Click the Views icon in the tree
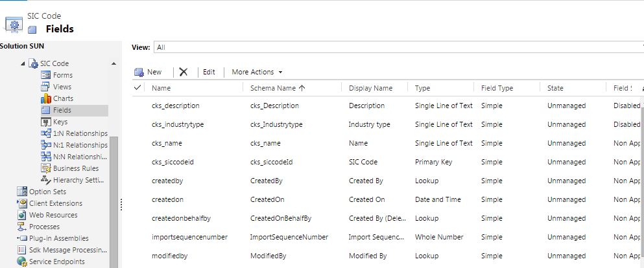 46,87
